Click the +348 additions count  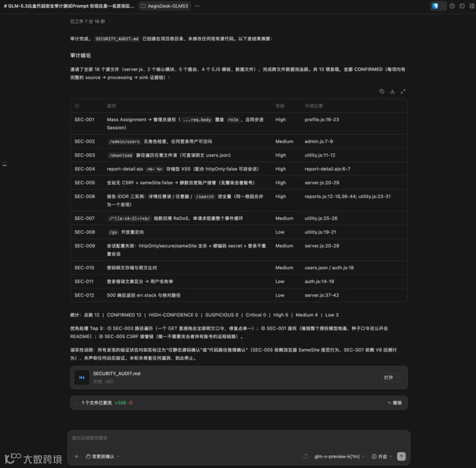[x=120, y=403]
